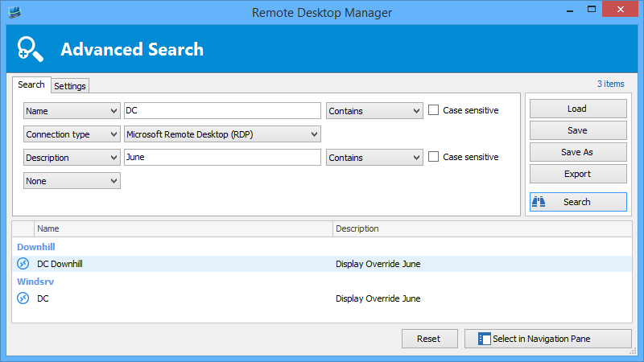The height and width of the screenshot is (362, 644).
Task: Click the 3 items count label
Action: point(610,84)
